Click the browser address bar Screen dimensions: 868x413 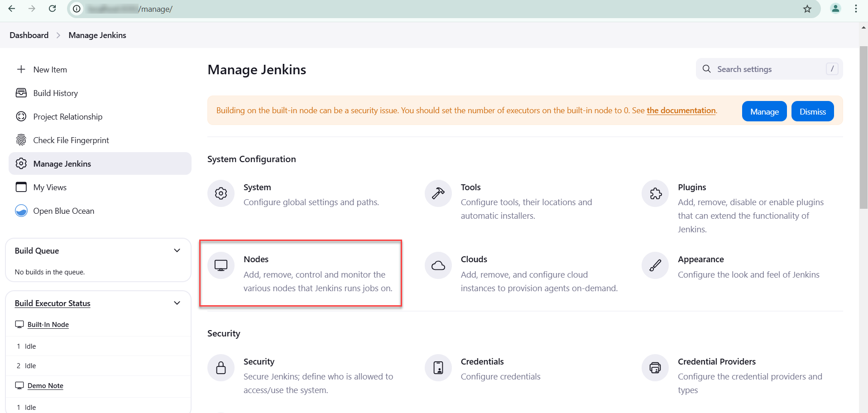[444, 9]
